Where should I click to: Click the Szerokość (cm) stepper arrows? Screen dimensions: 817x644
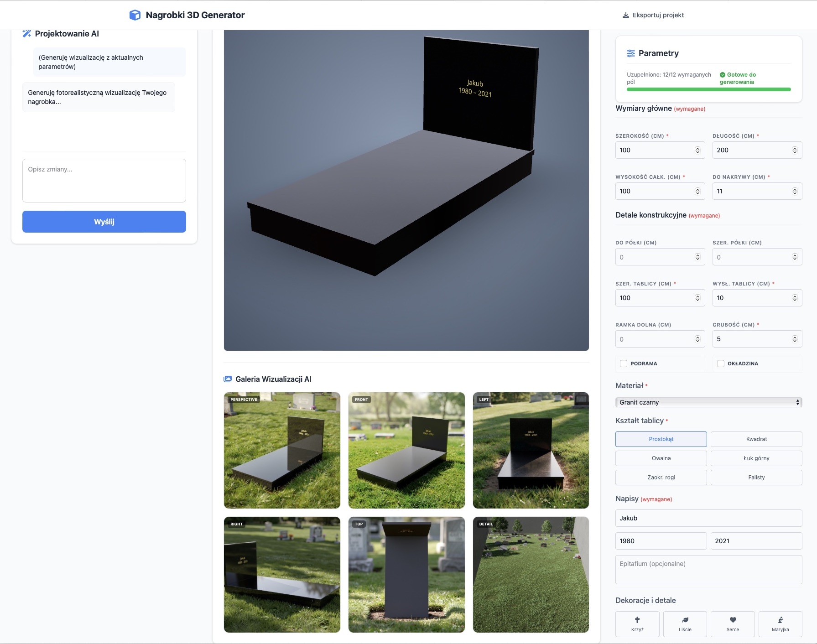697,150
